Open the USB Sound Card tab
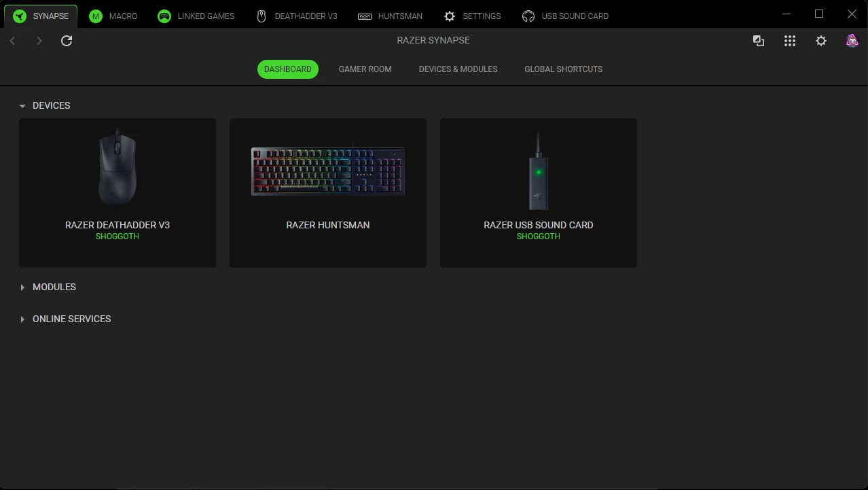The height and width of the screenshot is (490, 868). (566, 16)
